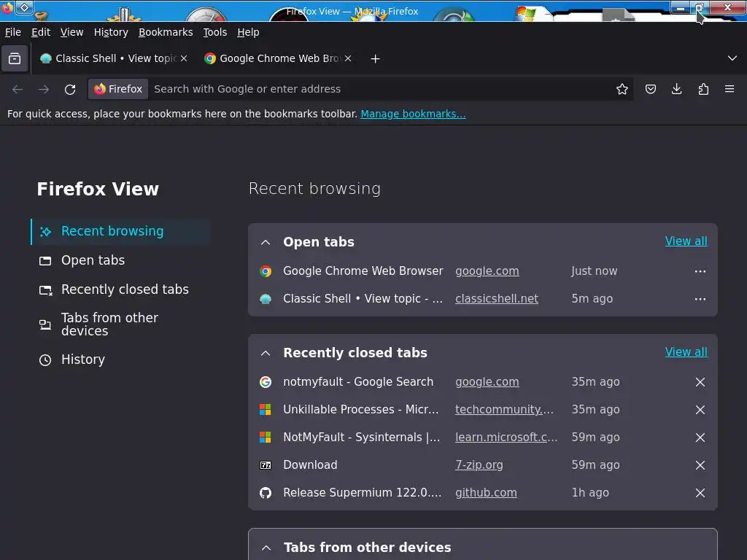The width and height of the screenshot is (747, 560).
Task: Open the Edit menu
Action: (x=41, y=32)
